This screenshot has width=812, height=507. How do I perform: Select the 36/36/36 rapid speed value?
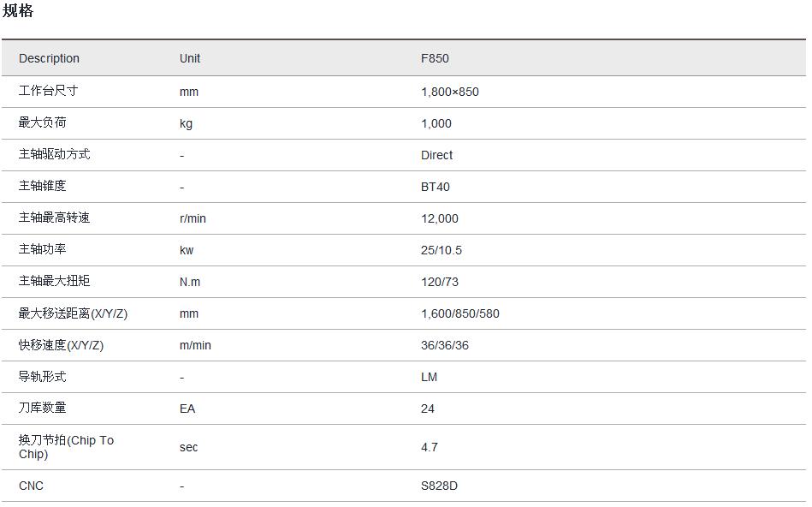(444, 345)
